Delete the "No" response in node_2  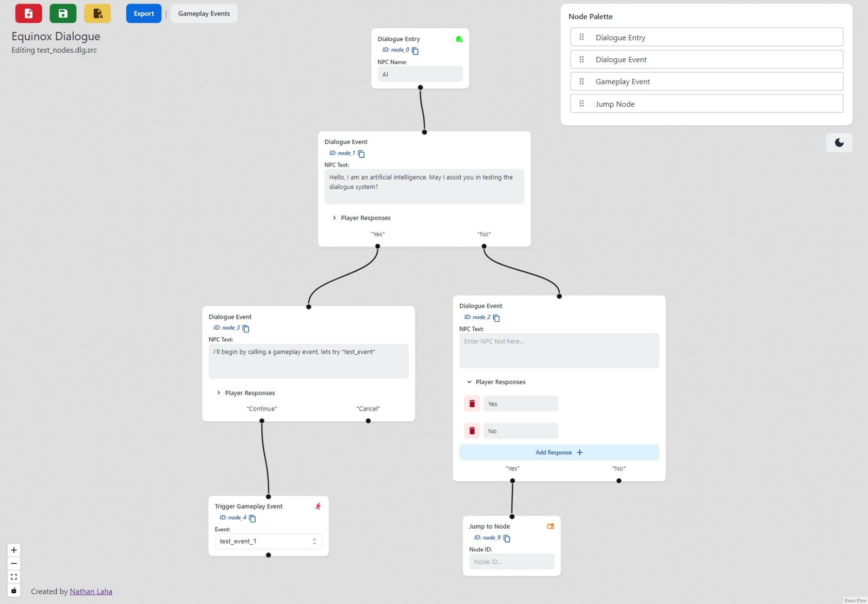472,431
